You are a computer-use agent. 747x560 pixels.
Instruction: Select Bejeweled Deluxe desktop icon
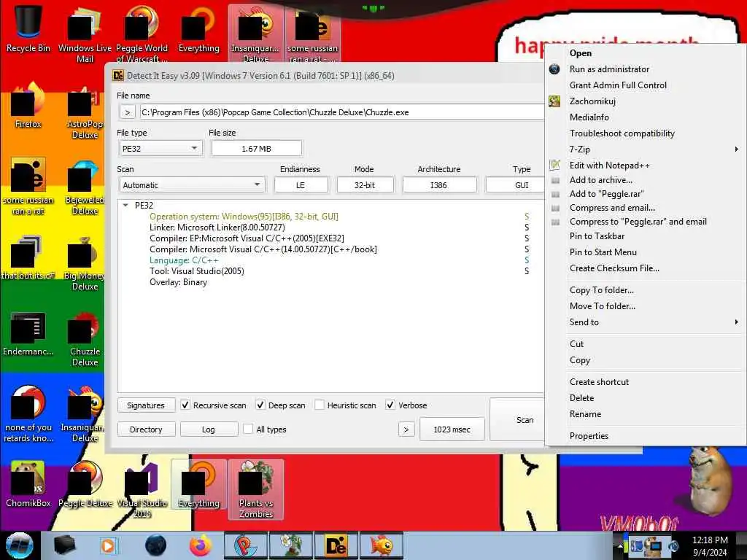[85, 187]
